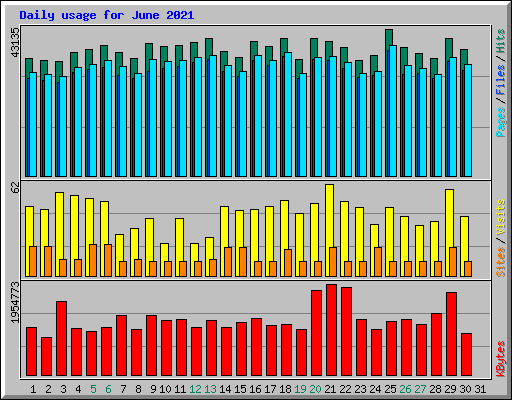
Task: Select the yellow visits bar for day 3
Action: coord(59,234)
